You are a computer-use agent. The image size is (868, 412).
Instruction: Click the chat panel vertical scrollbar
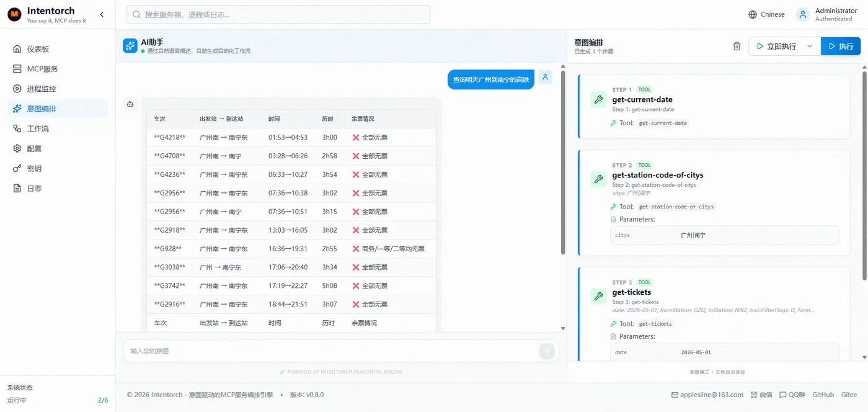coord(563,161)
